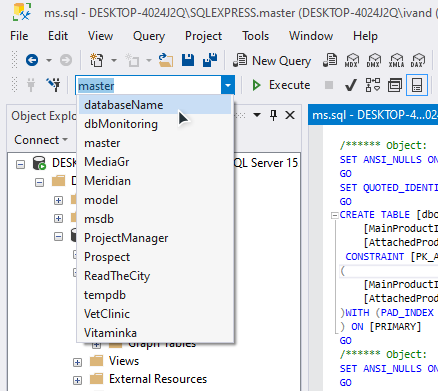Open the Tools menu

click(x=255, y=36)
